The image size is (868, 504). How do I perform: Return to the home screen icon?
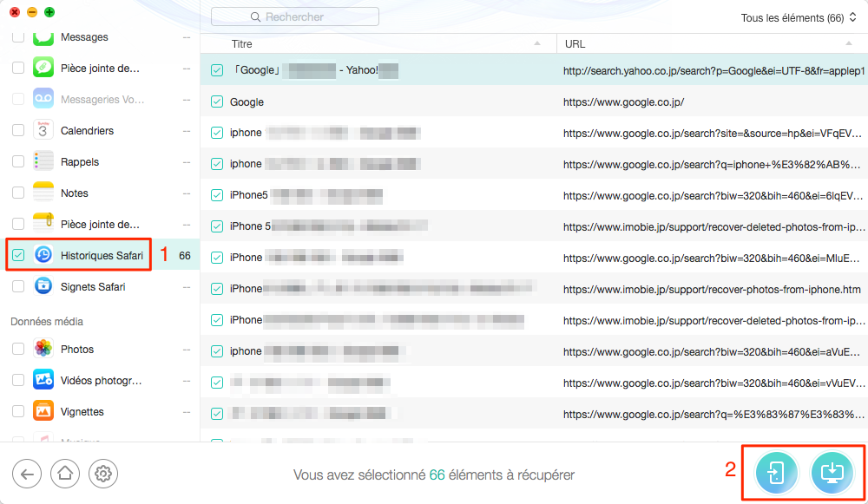point(65,475)
